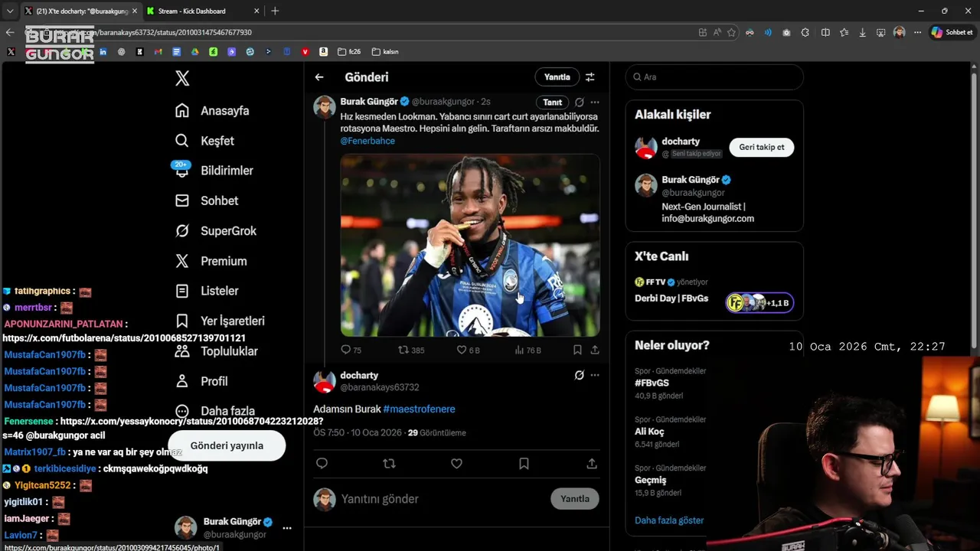Open kalsın bookmarks folder
Viewport: 980px width, 551px height.
click(385, 52)
